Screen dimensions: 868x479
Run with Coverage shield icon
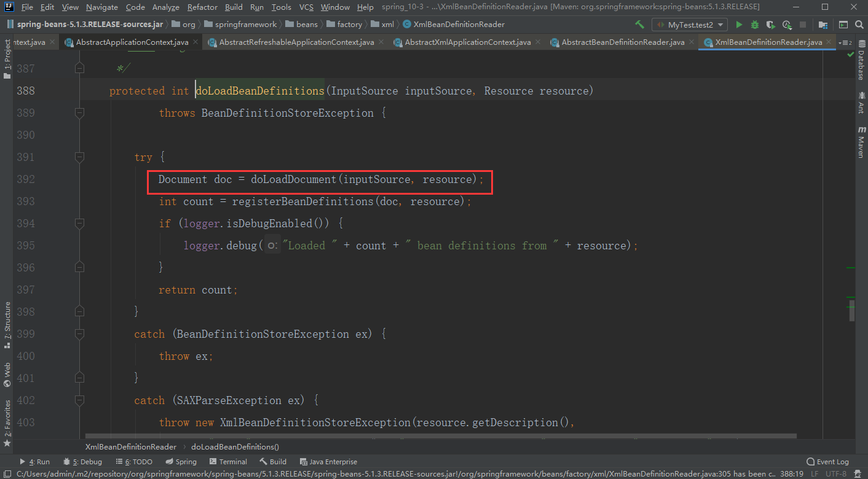point(771,25)
